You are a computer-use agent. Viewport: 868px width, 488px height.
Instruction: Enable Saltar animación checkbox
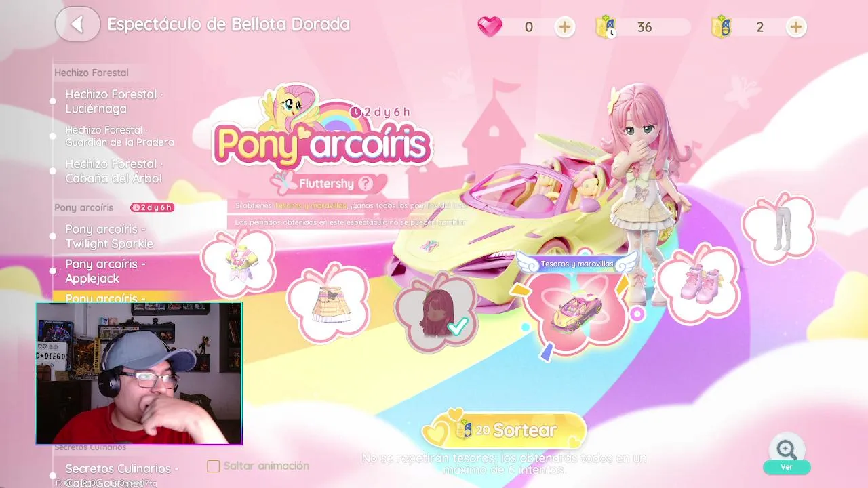pos(214,466)
